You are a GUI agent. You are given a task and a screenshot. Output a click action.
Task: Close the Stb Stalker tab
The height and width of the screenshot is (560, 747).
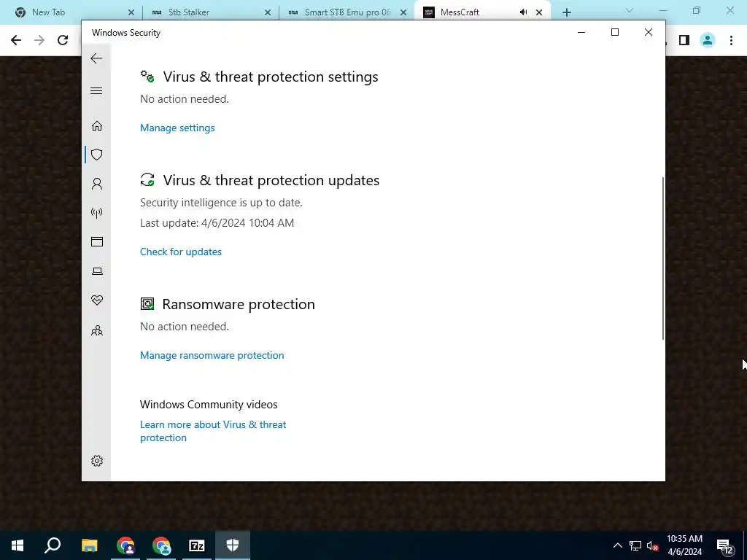click(x=268, y=12)
